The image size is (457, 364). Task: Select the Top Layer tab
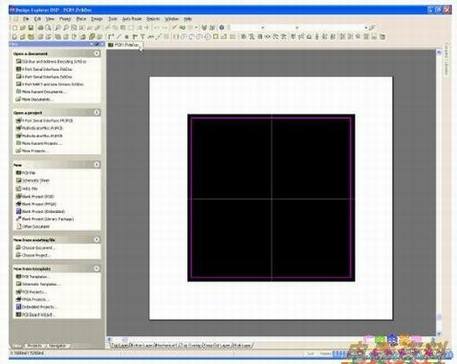click(120, 346)
